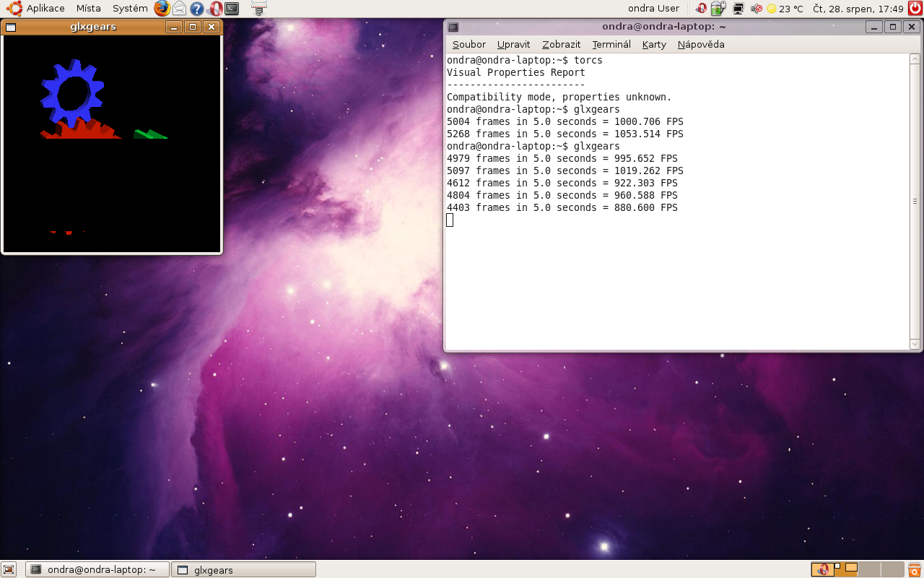The width and height of the screenshot is (924, 578).
Task: Click the line reading 922.303 FPS
Action: pyautogui.click(x=562, y=183)
